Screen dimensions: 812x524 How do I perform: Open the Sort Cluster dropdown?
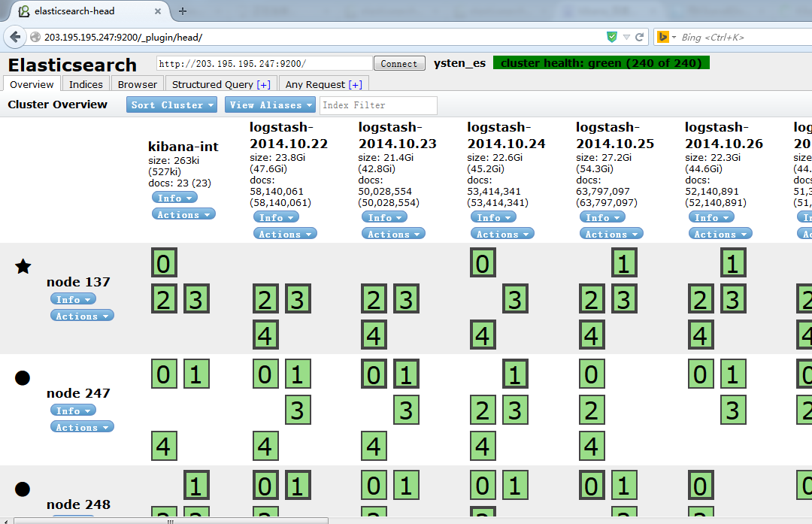[172, 104]
